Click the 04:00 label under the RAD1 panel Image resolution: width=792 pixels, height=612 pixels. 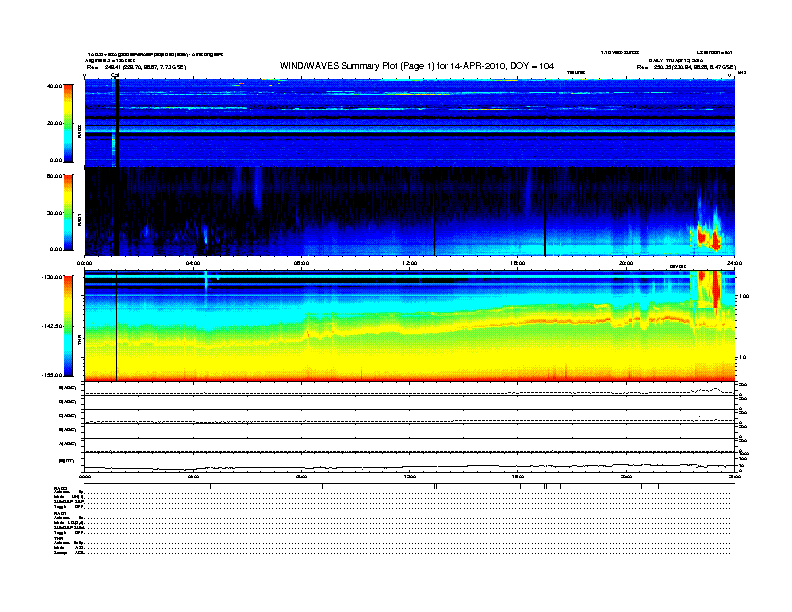[193, 264]
